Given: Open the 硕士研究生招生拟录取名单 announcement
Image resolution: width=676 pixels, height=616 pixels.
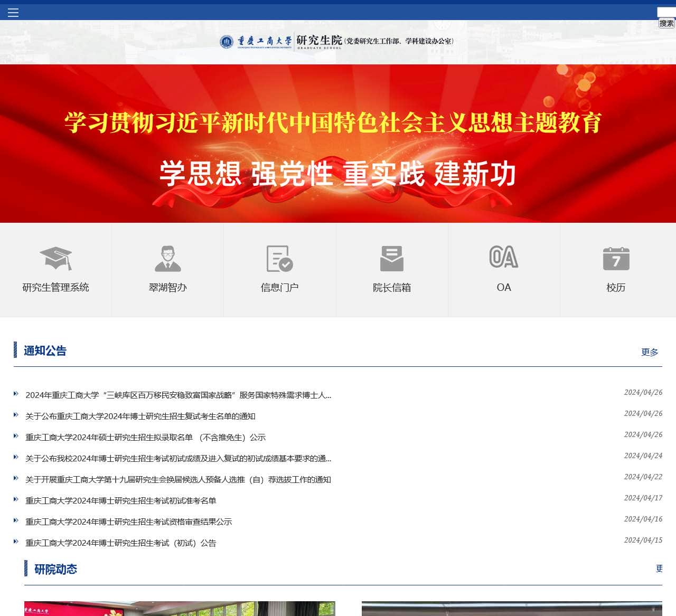Looking at the screenshot, I should point(145,437).
